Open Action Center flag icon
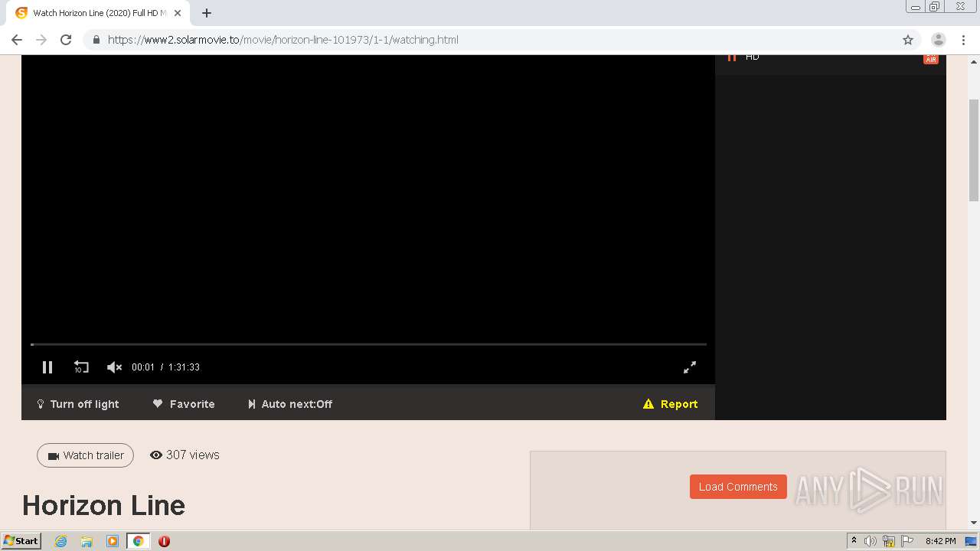 907,541
